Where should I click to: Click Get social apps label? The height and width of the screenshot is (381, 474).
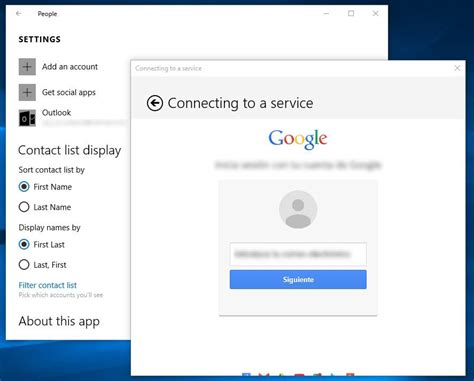coord(69,92)
